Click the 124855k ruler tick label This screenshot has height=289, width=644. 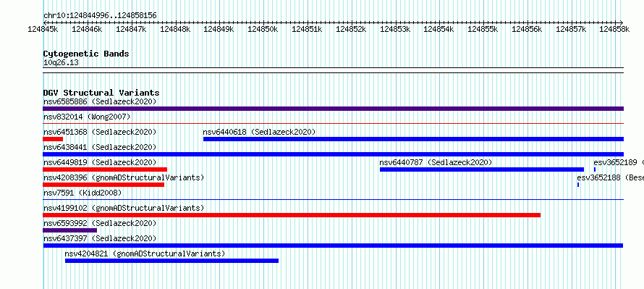click(483, 29)
